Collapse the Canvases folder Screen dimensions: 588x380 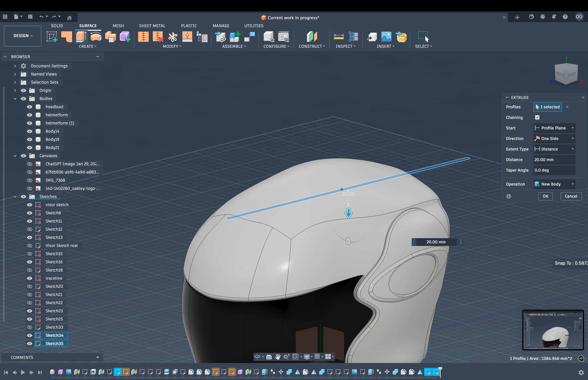pyautogui.click(x=15, y=156)
